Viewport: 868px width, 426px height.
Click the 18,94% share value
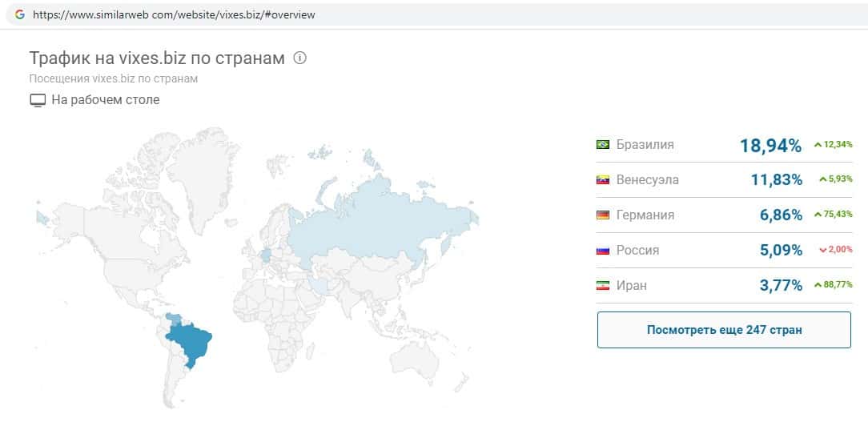pyautogui.click(x=770, y=146)
